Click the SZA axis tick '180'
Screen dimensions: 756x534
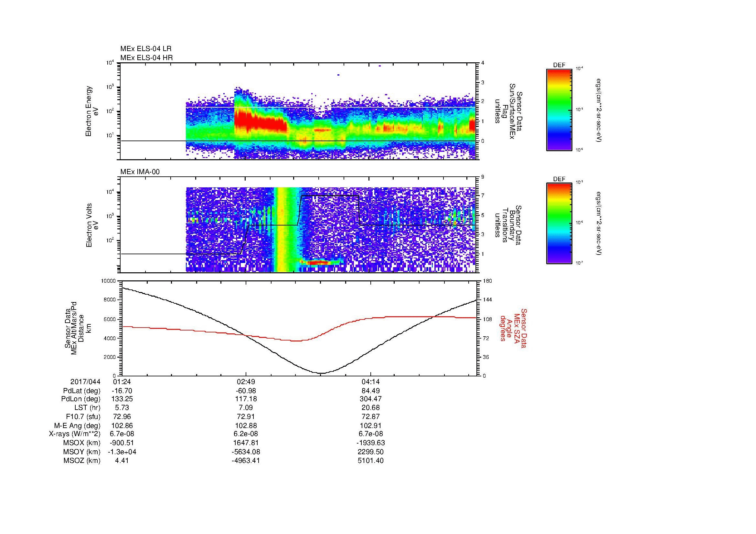point(487,281)
